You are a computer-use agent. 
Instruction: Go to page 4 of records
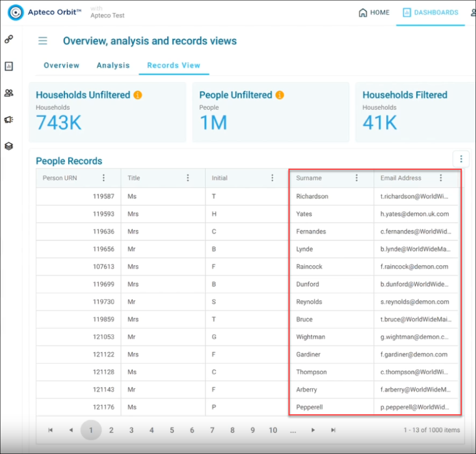[152, 430]
